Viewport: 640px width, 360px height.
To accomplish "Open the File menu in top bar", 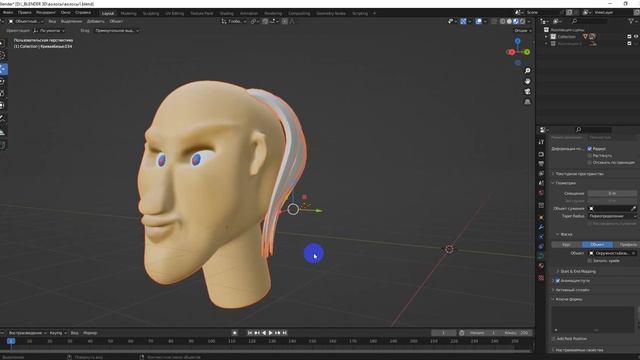I will 8,13.
